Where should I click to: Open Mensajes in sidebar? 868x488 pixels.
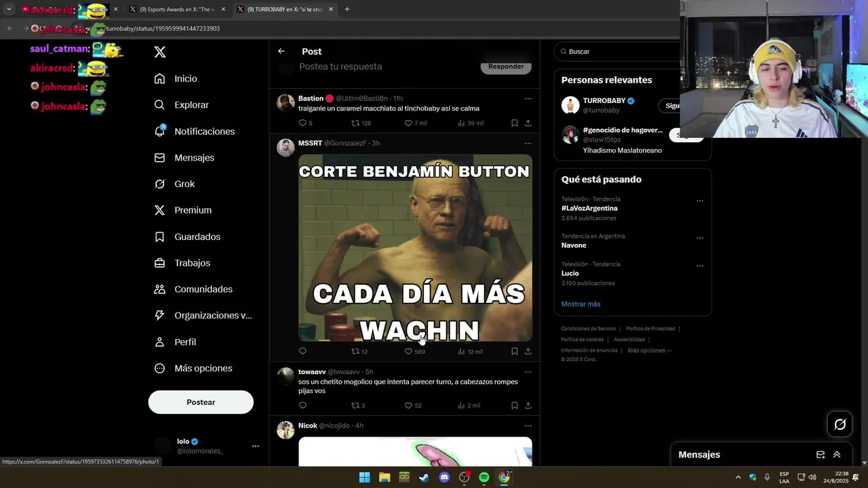(184, 157)
